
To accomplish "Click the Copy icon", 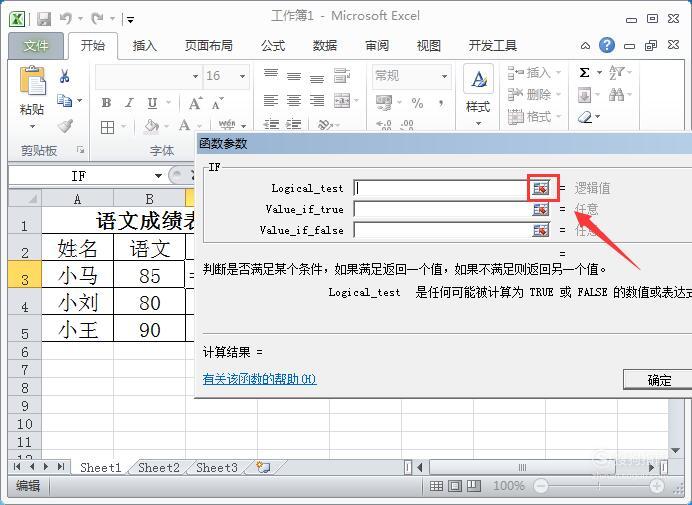I will pos(65,101).
